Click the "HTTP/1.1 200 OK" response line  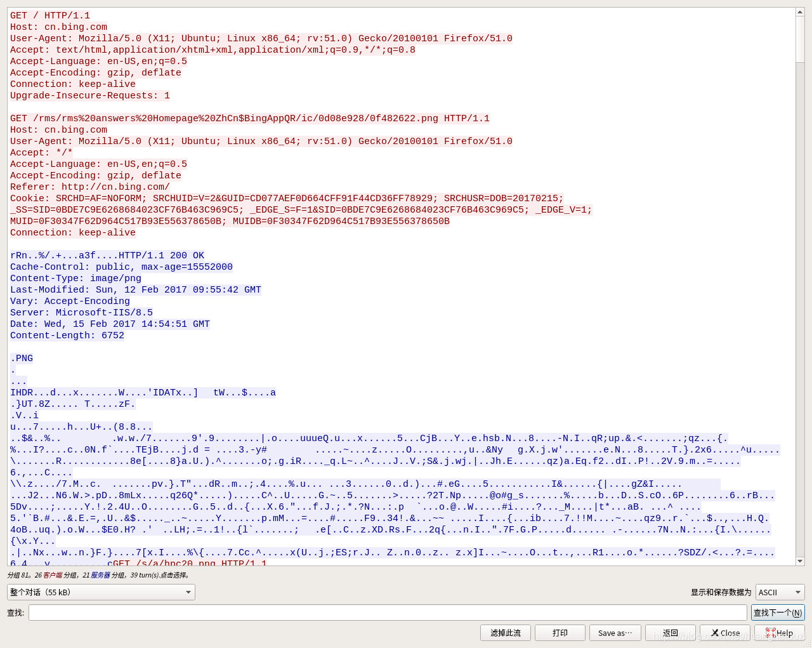click(x=161, y=255)
